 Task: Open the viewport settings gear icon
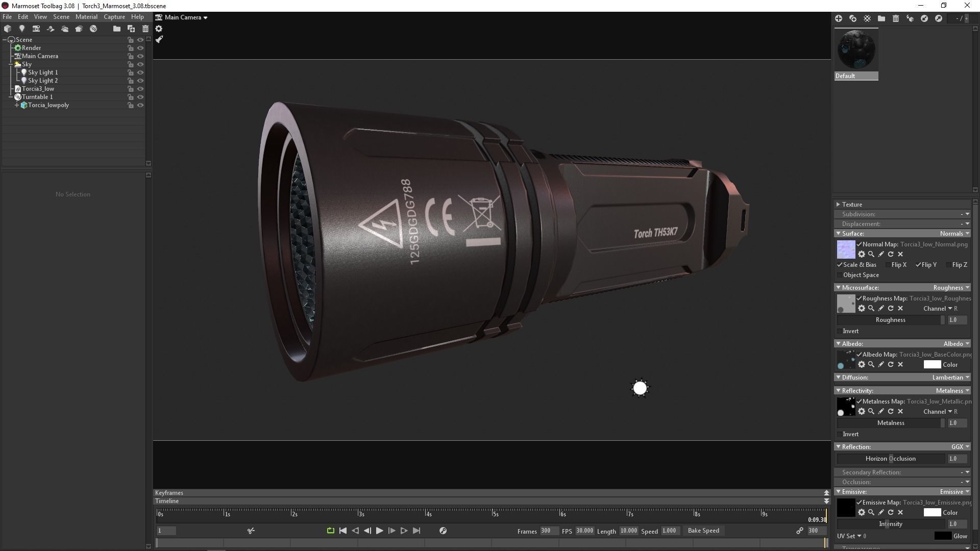point(159,29)
